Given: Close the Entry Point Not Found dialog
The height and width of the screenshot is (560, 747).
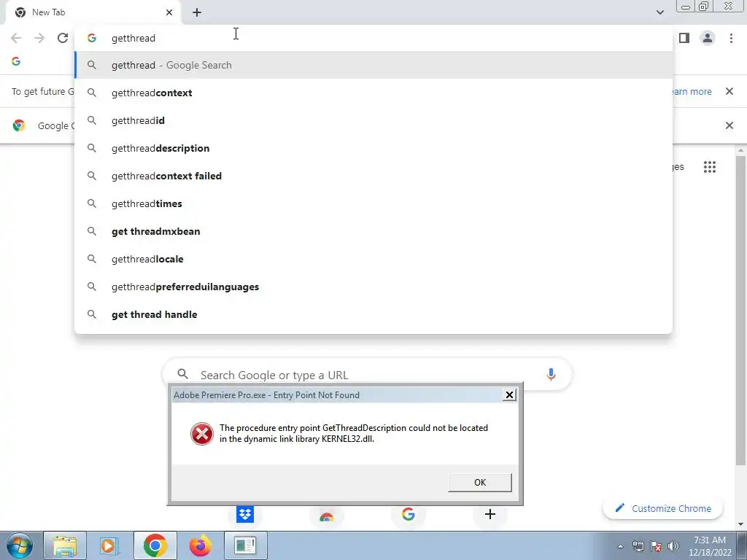Looking at the screenshot, I should click(509, 394).
